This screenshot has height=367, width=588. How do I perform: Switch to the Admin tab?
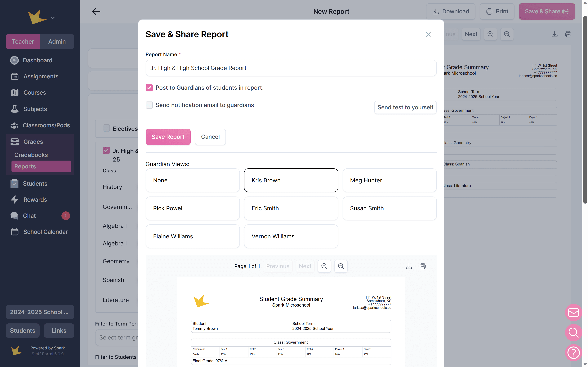[57, 41]
